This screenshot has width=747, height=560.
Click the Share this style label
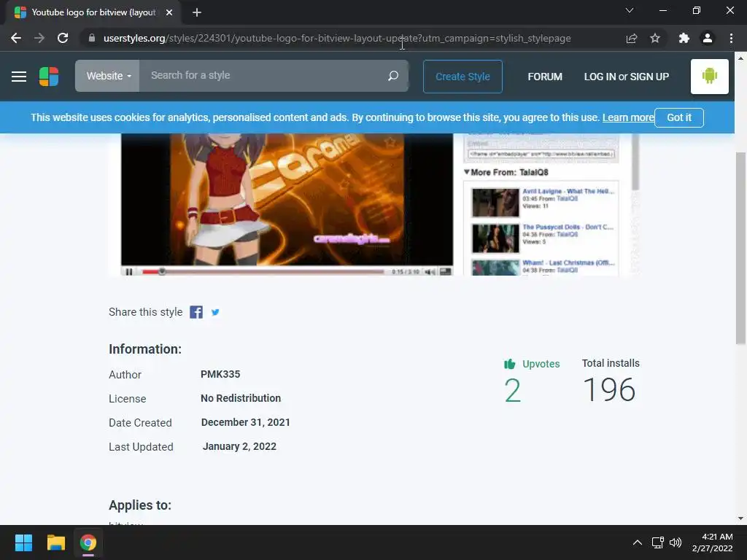tap(145, 312)
